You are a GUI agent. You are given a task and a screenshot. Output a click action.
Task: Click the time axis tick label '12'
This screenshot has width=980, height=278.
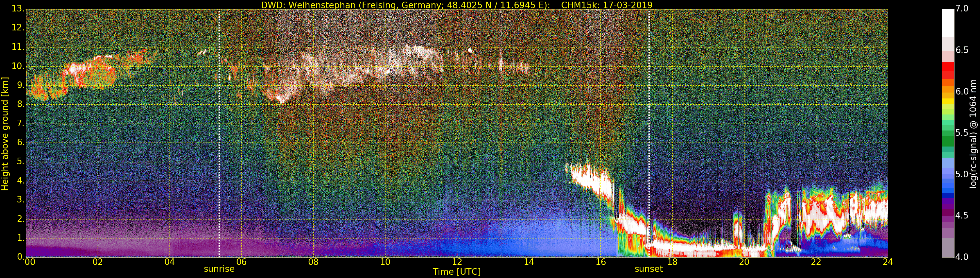coord(457,262)
